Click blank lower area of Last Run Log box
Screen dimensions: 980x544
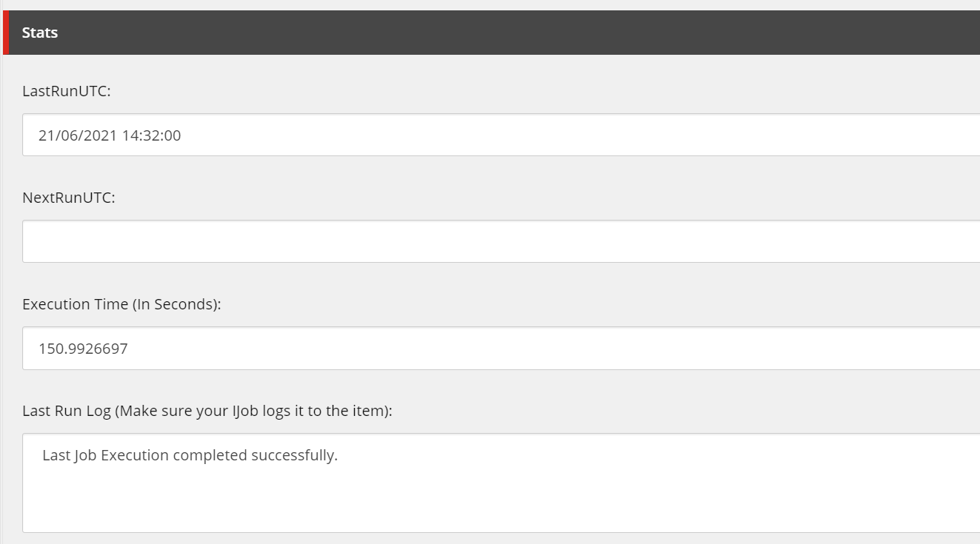pos(501,503)
